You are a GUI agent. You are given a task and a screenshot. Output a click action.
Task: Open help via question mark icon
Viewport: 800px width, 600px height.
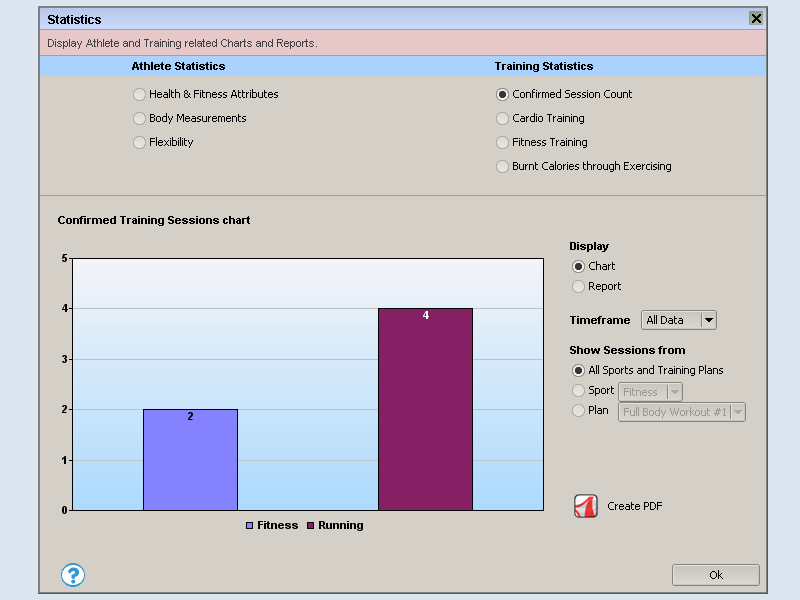tap(73, 575)
